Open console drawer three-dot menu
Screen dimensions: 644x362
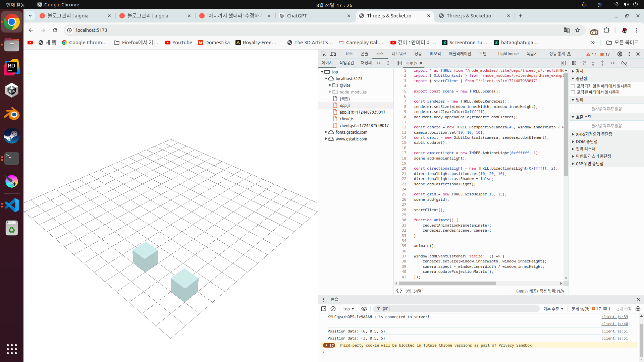point(324,300)
